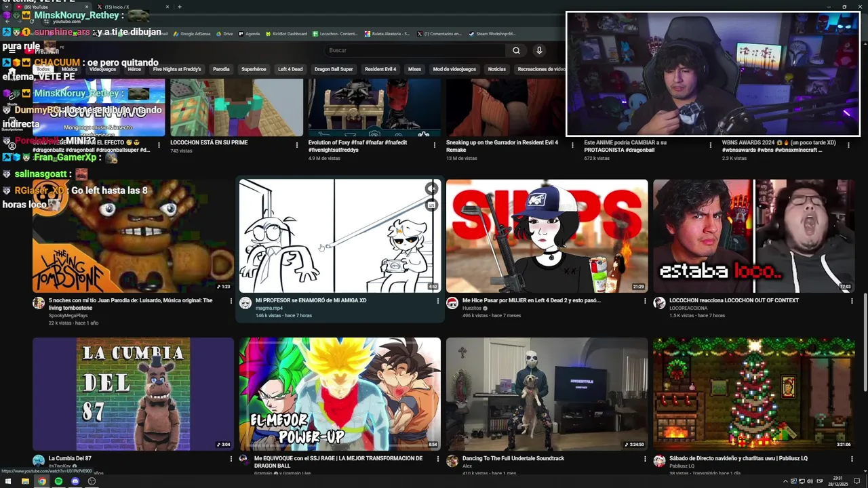The image size is (868, 488).
Task: Play Living Tombstone Freddy thumbnail
Action: [133, 236]
